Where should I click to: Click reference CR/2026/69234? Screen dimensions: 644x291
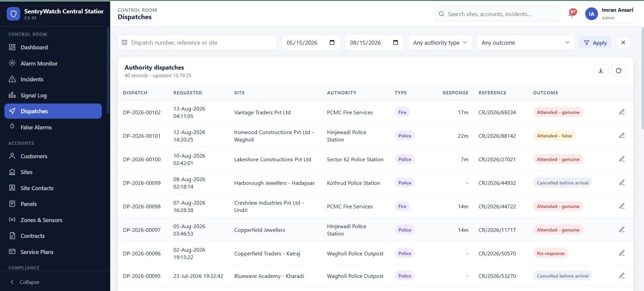pos(497,112)
